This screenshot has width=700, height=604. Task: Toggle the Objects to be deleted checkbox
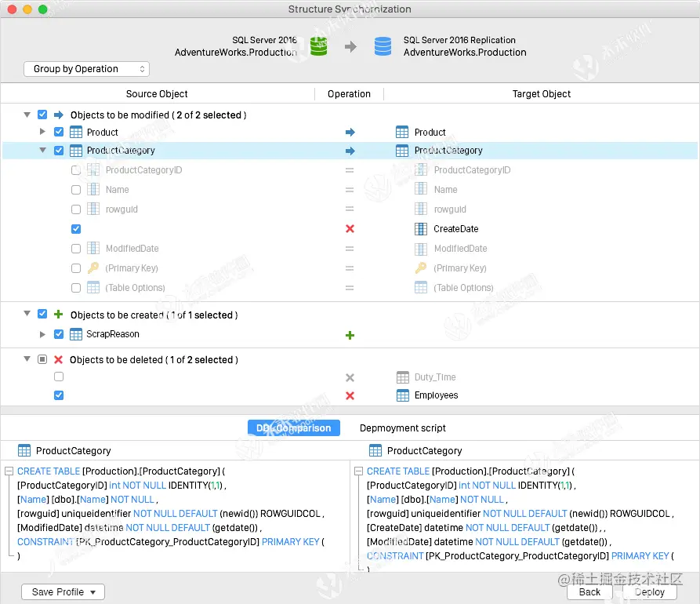(42, 359)
